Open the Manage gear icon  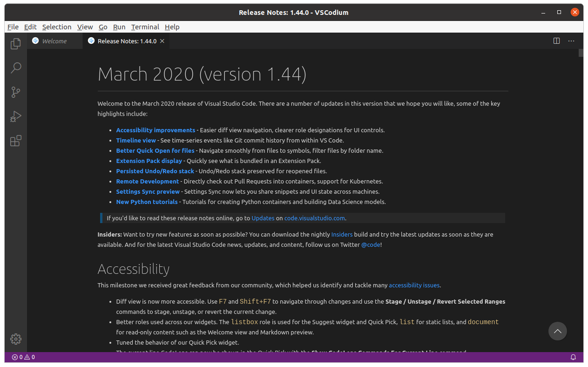(x=16, y=339)
